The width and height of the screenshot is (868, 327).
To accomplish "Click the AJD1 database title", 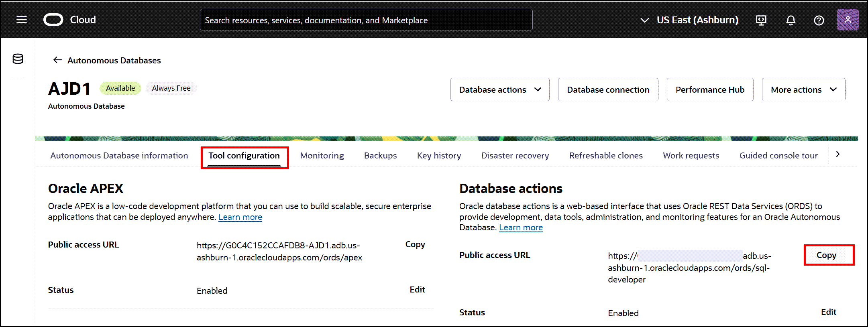I will tap(69, 89).
